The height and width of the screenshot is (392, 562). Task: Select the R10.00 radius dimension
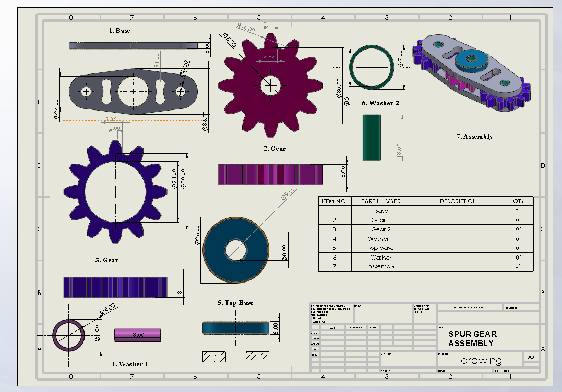tap(246, 28)
